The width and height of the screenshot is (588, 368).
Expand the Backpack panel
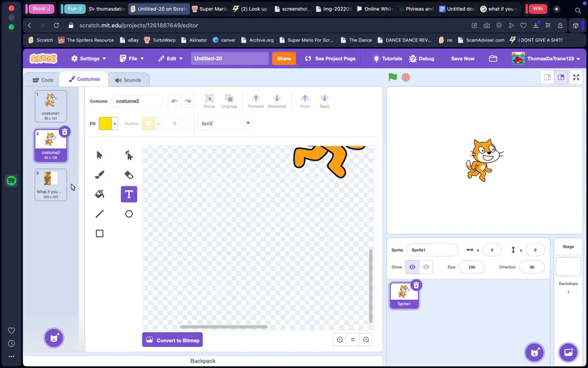pos(203,361)
